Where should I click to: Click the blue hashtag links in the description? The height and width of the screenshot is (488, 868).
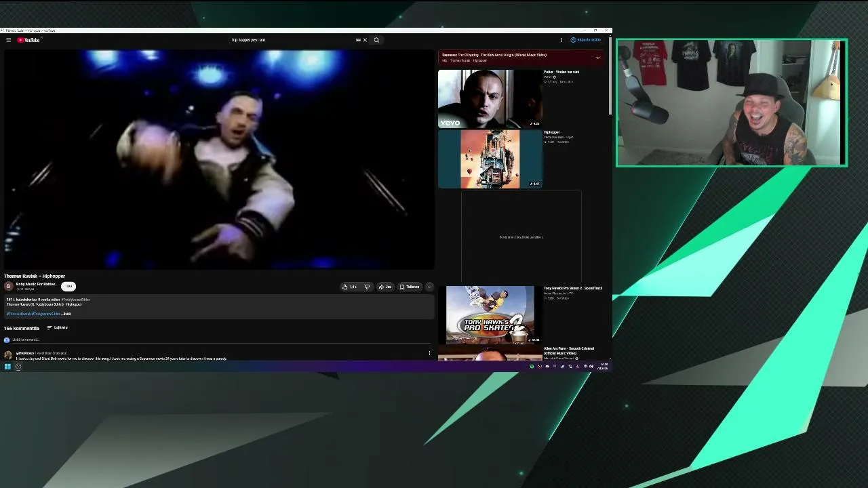(x=33, y=314)
